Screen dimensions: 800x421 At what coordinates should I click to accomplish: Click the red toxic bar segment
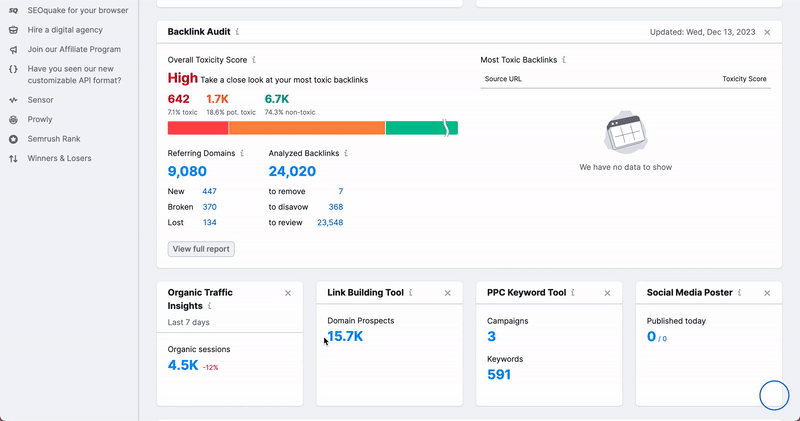198,128
